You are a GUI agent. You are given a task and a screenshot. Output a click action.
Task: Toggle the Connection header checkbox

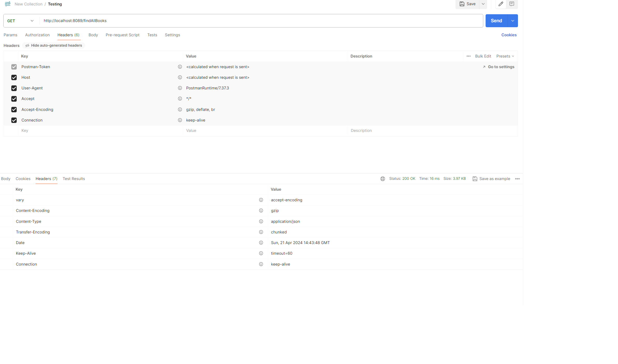(14, 120)
